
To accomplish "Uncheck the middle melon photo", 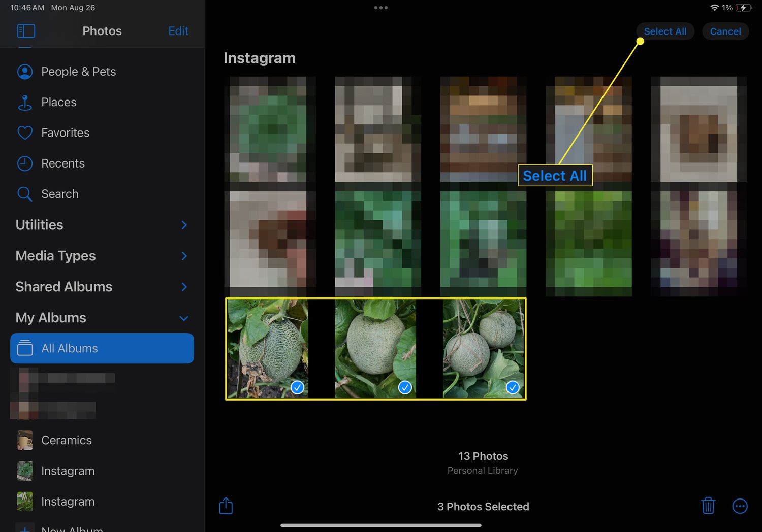I will click(x=405, y=387).
